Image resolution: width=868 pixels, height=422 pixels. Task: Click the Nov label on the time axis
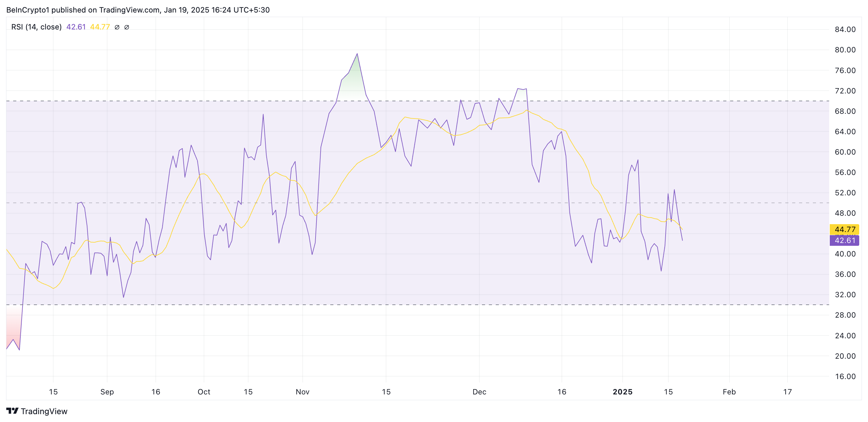point(302,392)
